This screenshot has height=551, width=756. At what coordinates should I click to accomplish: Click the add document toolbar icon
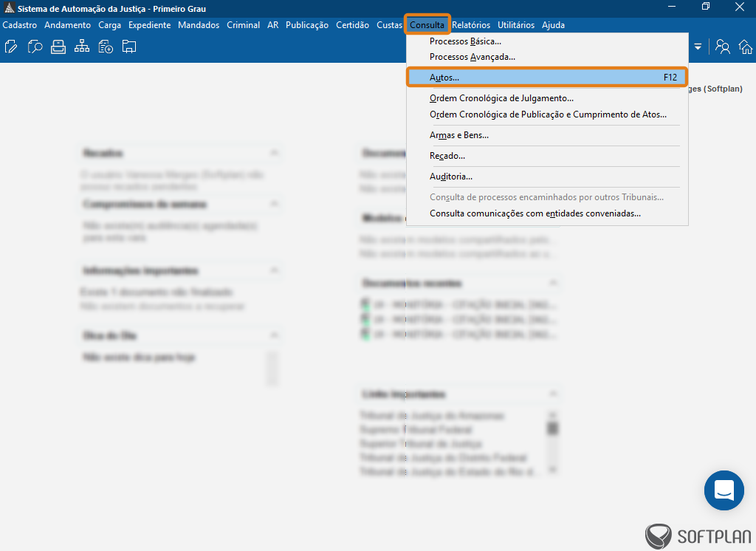[106, 47]
